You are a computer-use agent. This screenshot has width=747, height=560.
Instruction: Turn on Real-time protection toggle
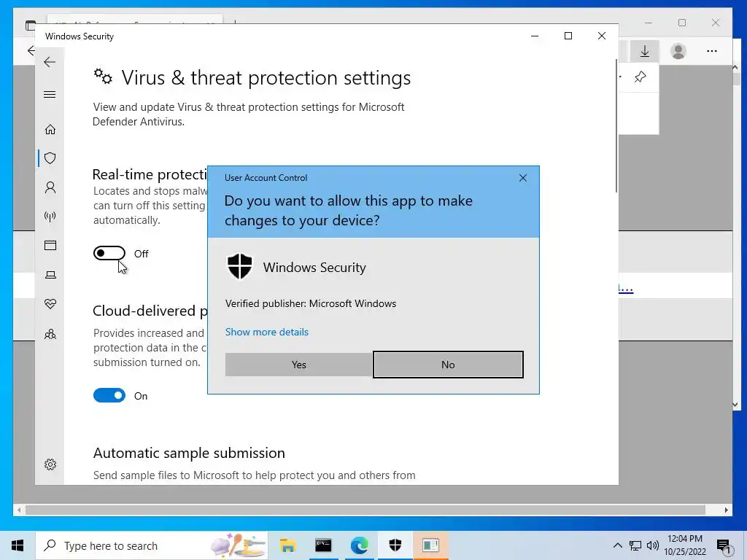tap(109, 253)
